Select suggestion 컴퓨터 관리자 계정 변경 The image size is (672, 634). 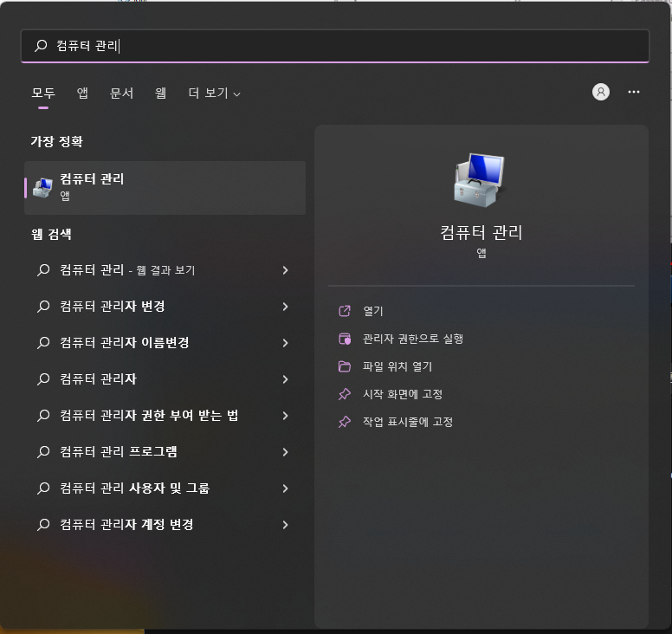[165, 525]
